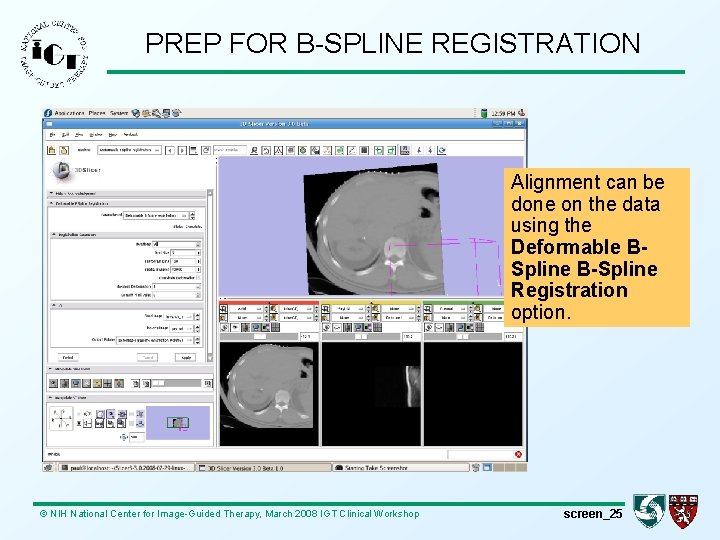Click the last toolbar icon with circular arrow

pyautogui.click(x=442, y=150)
